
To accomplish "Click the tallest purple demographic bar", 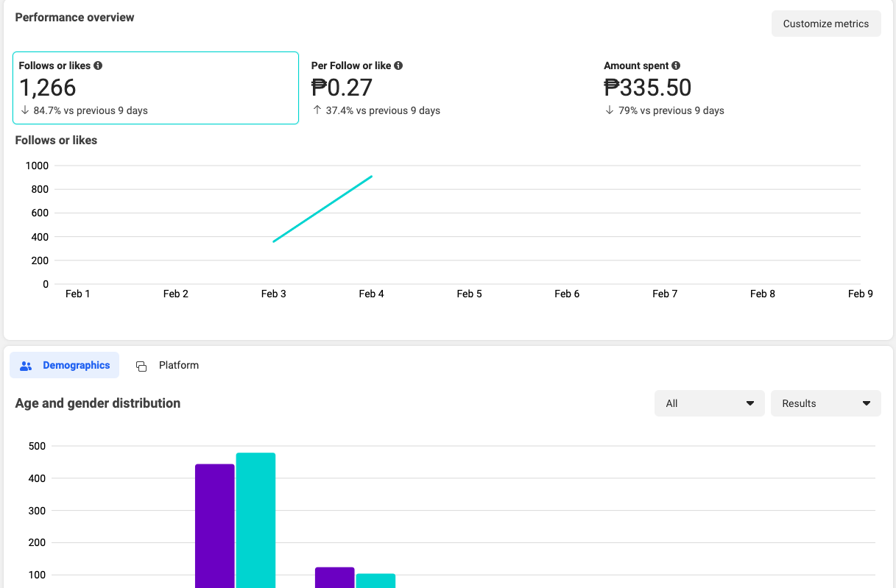I will [214, 526].
